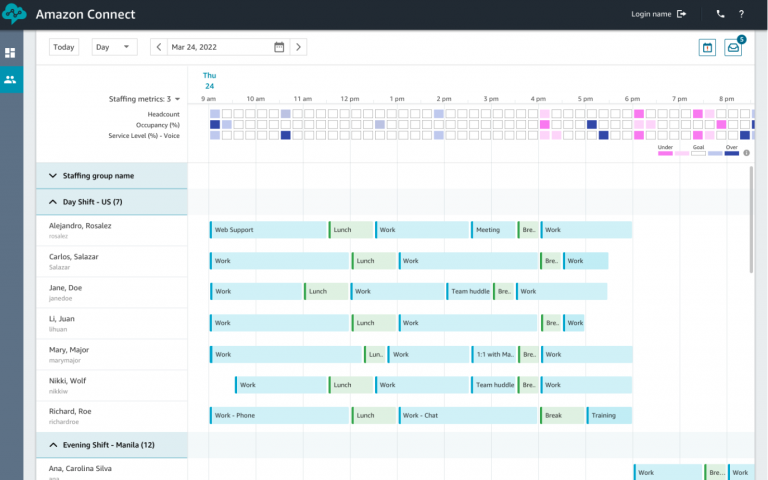Open the calendar icon in date field
This screenshot has height=480, width=768.
pos(279,47)
